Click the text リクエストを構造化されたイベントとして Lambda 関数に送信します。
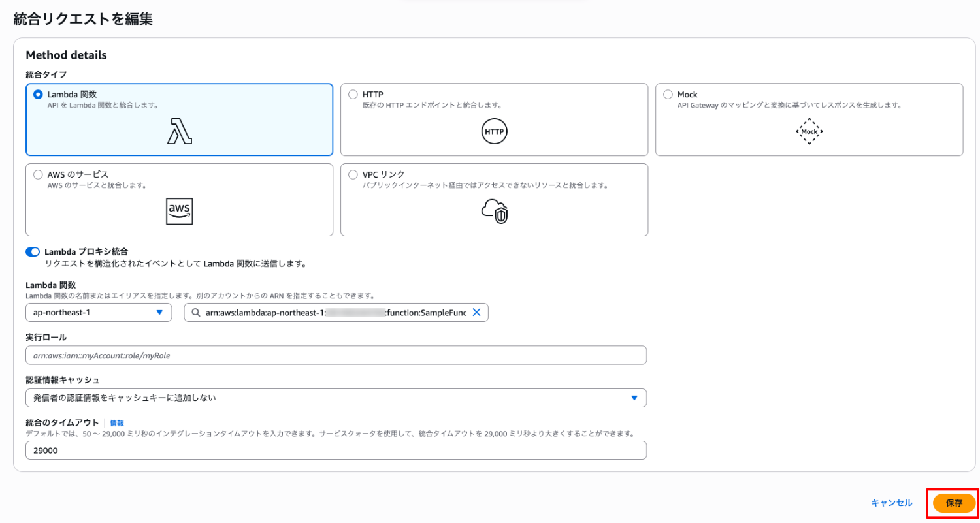 (x=176, y=264)
